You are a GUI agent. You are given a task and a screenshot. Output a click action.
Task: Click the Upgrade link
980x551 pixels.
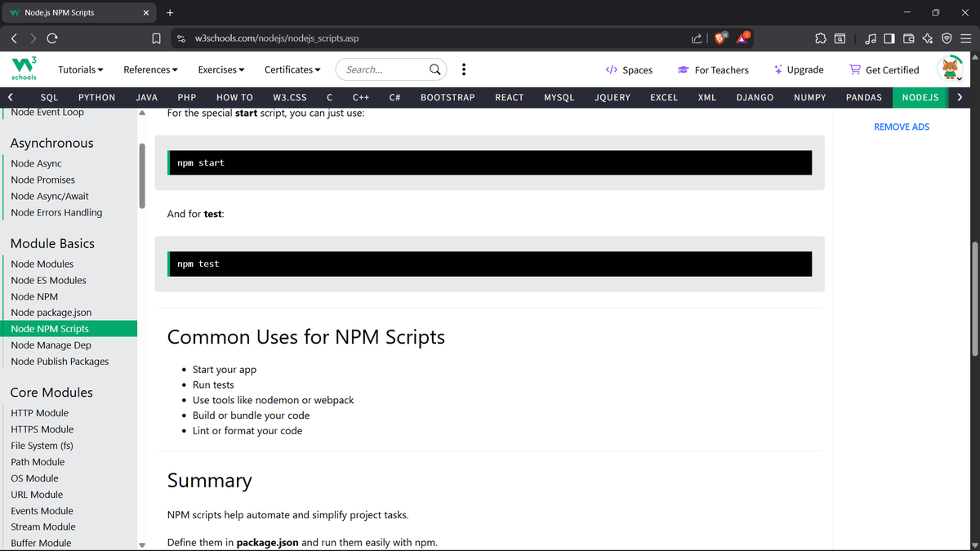pyautogui.click(x=799, y=69)
